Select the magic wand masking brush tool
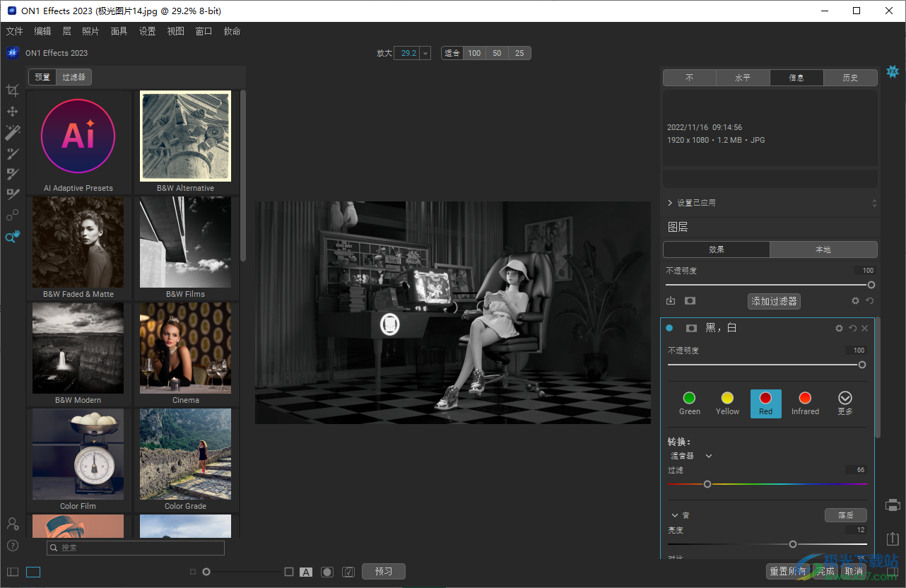 13,132
